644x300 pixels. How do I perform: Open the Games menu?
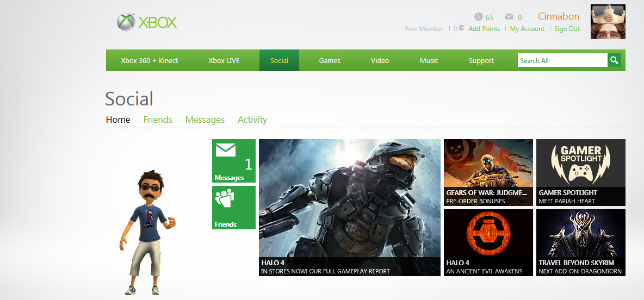330,60
